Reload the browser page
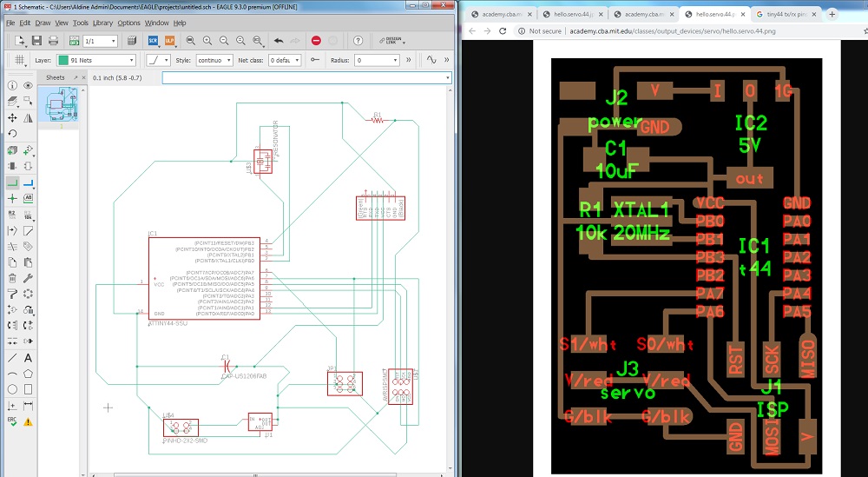Screen dimensions: 868x477 (503, 31)
